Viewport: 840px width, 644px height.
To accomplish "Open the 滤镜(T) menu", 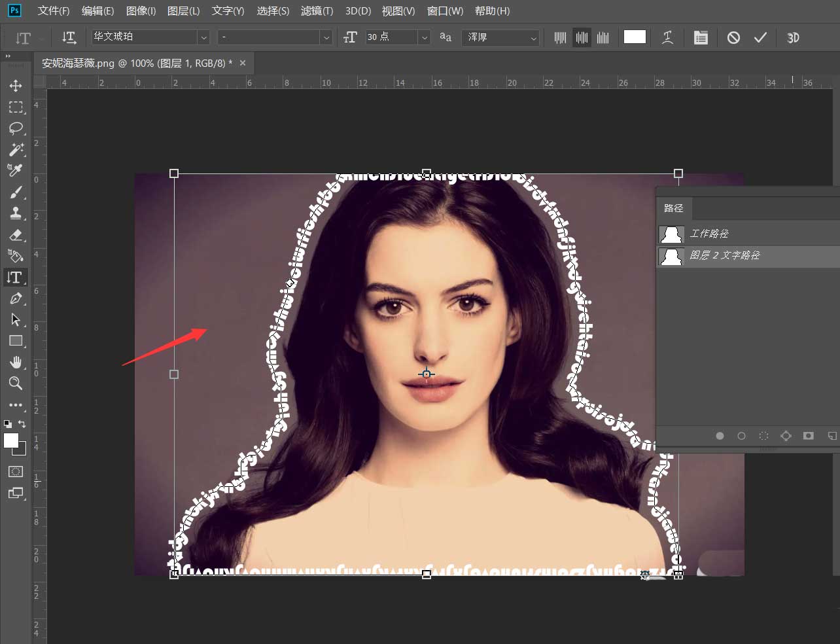I will 317,10.
